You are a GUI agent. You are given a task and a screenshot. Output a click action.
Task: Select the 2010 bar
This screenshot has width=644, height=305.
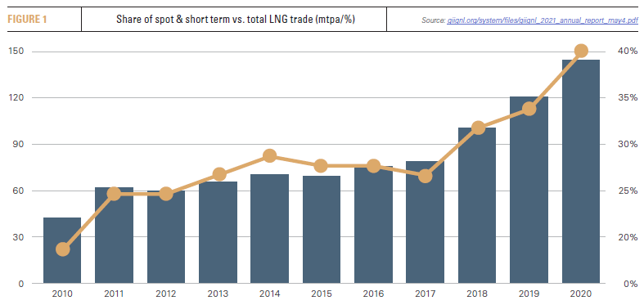tap(62, 250)
